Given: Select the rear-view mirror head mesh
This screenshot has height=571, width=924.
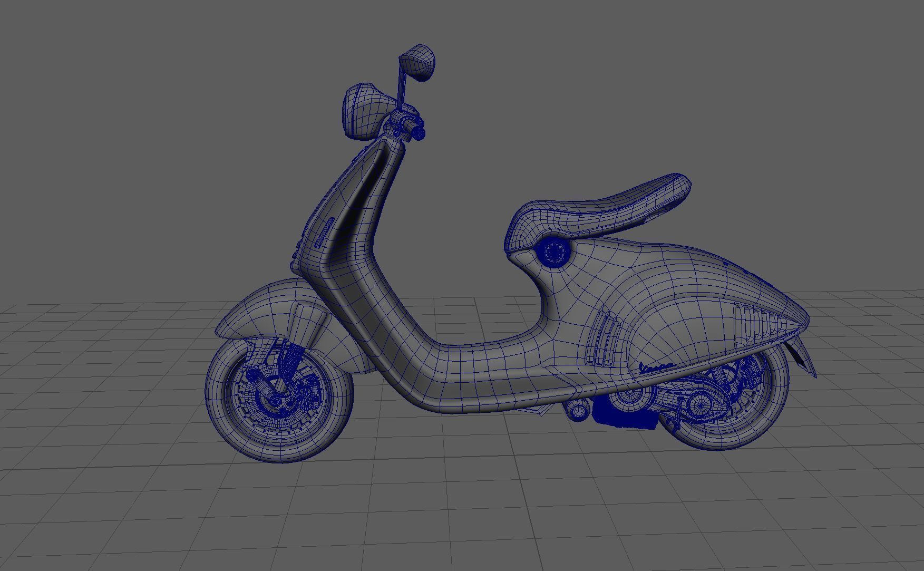Looking at the screenshot, I should (x=417, y=63).
